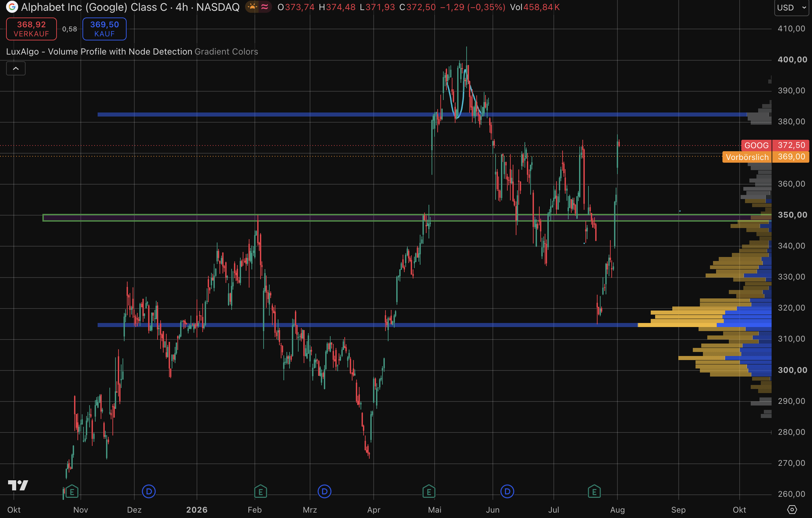This screenshot has width=812, height=518.
Task: Click the TradingView logo
Action: (x=18, y=485)
